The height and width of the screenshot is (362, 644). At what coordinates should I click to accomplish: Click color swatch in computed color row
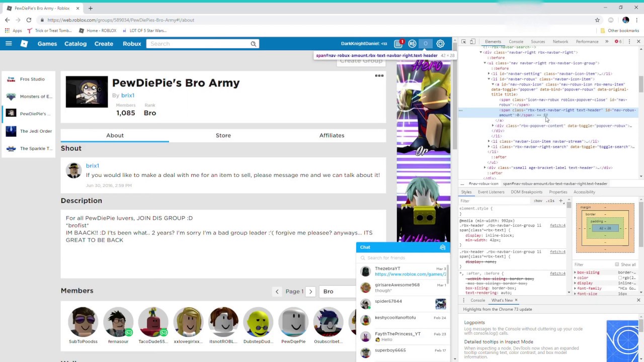pyautogui.click(x=620, y=278)
